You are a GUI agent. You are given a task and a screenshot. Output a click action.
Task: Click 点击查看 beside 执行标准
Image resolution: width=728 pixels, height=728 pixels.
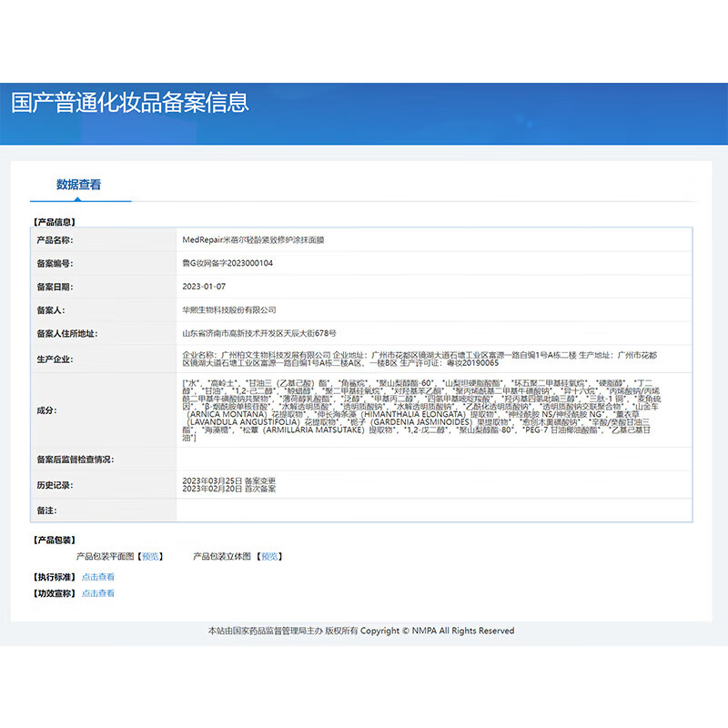[x=96, y=576]
